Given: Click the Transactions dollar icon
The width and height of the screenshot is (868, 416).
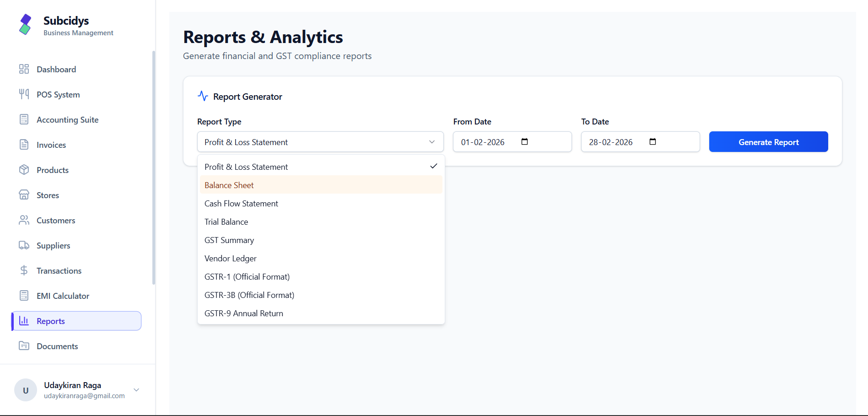Looking at the screenshot, I should tap(24, 270).
